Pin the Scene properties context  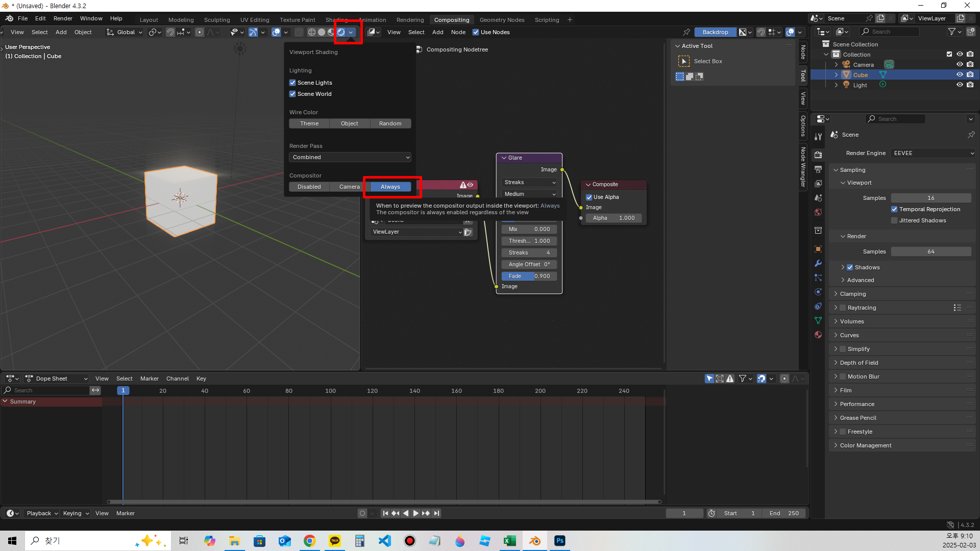(971, 135)
